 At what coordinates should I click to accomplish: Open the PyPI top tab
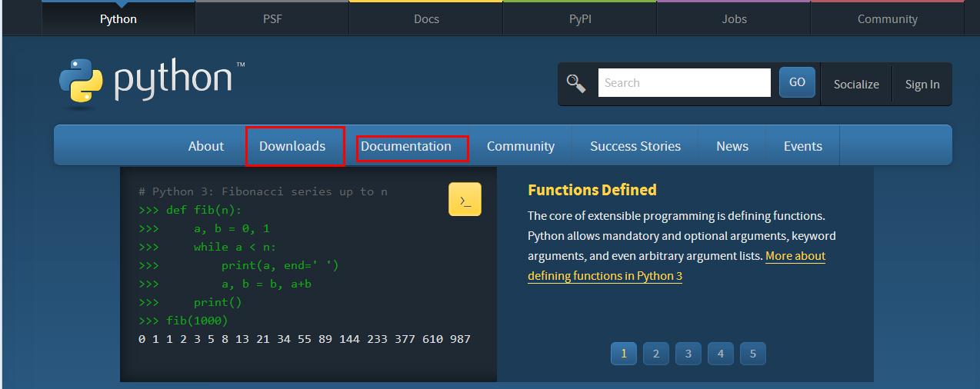[x=580, y=19]
